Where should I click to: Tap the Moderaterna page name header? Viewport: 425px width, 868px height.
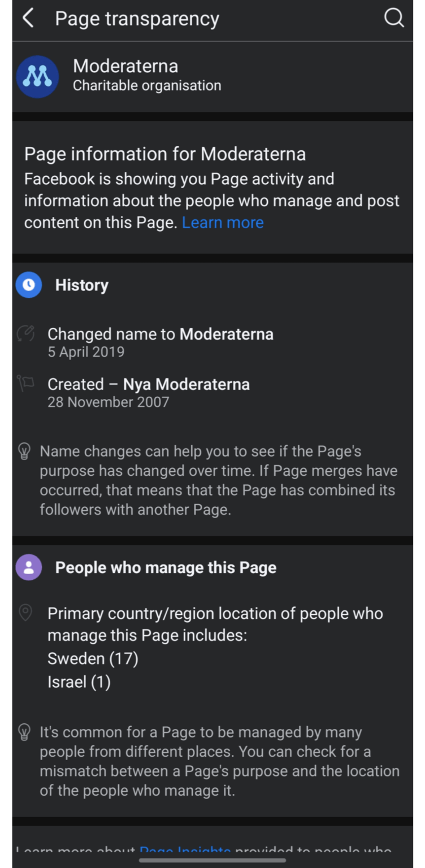click(x=125, y=66)
